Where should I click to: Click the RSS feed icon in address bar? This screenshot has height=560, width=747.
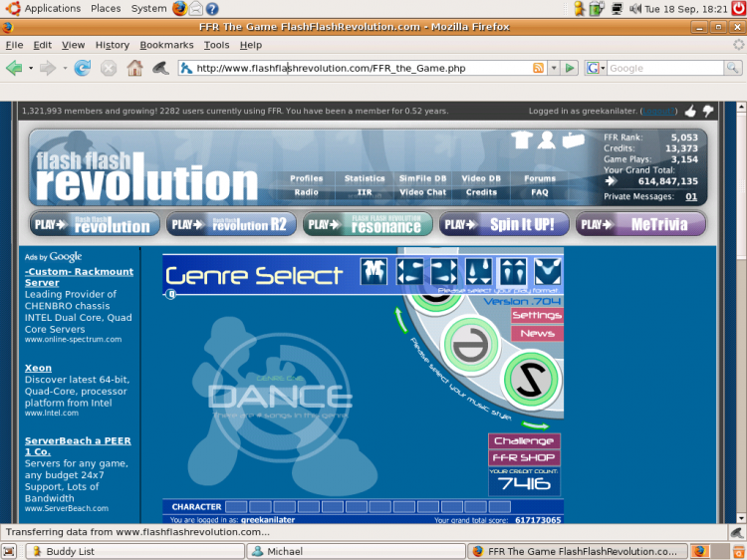(x=538, y=68)
